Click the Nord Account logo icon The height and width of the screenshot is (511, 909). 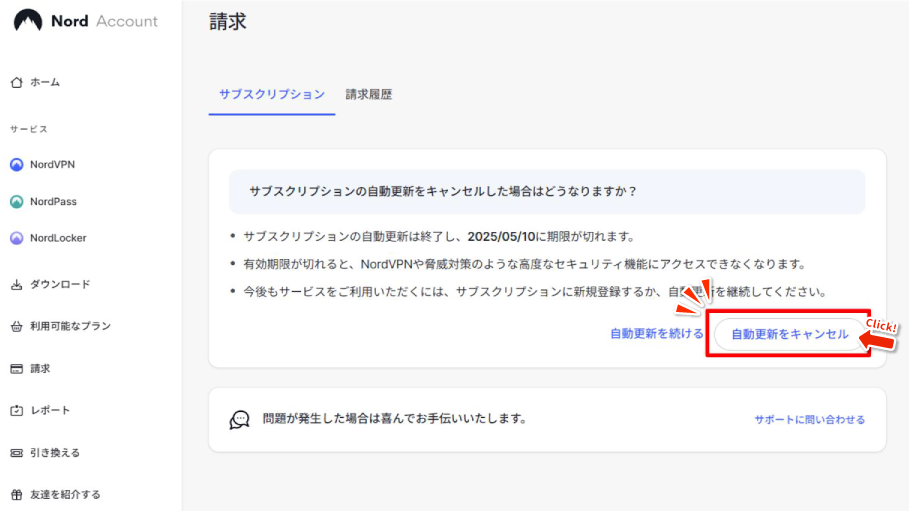click(28, 21)
